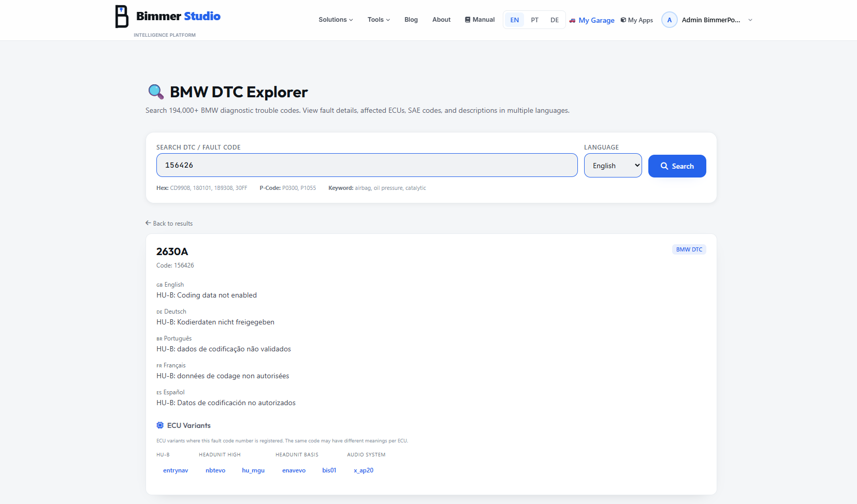Click the ECU Variants chip icon
This screenshot has height=504, width=857.
(160, 425)
